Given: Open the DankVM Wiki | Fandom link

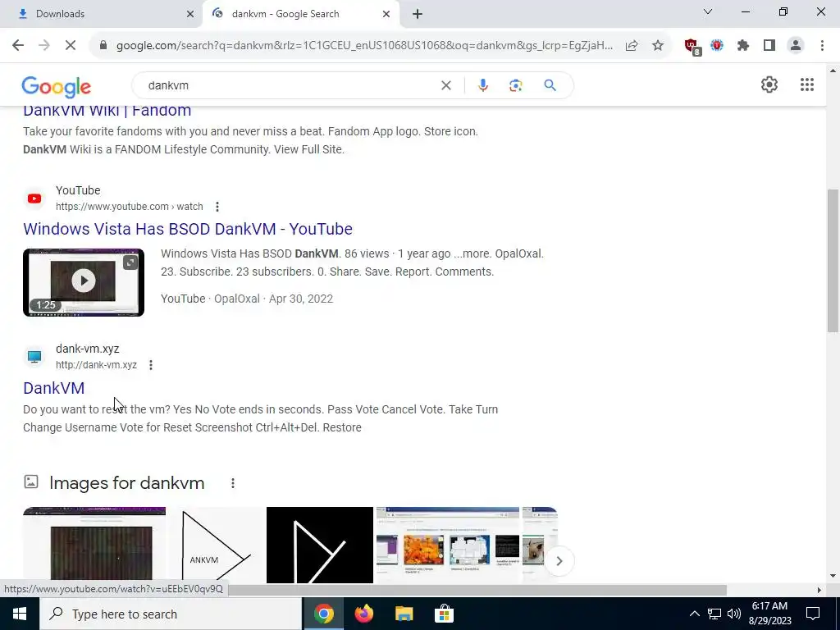Looking at the screenshot, I should [107, 111].
